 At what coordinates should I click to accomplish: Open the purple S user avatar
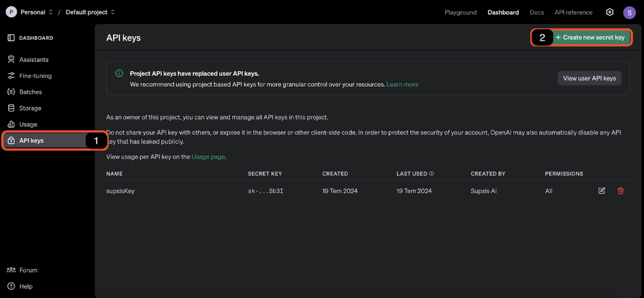[629, 12]
